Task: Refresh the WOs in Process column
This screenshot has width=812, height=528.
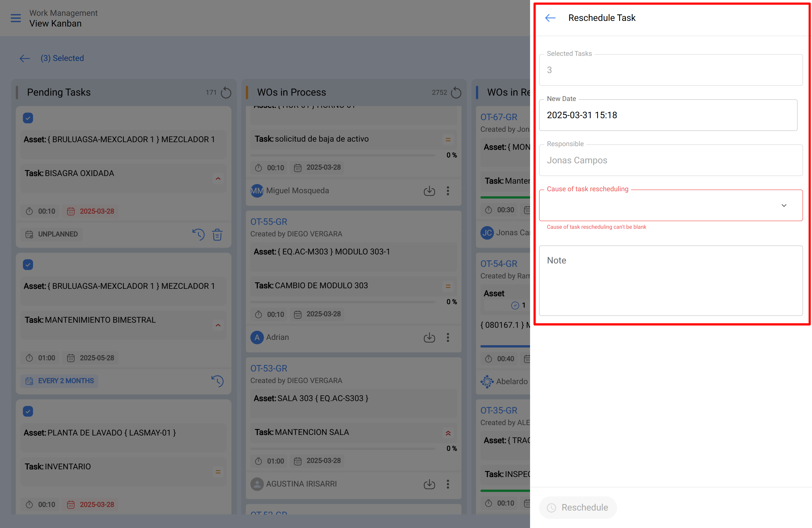Action: pyautogui.click(x=456, y=92)
